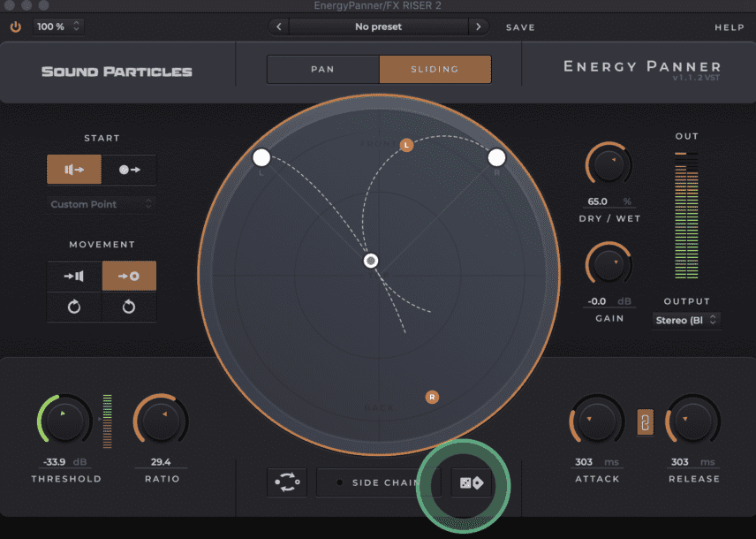Open the HELP link
756x539 pixels.
[730, 27]
